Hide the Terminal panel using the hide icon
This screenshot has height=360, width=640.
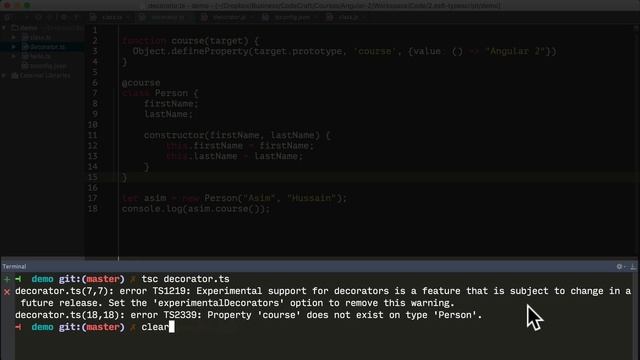tap(633, 267)
